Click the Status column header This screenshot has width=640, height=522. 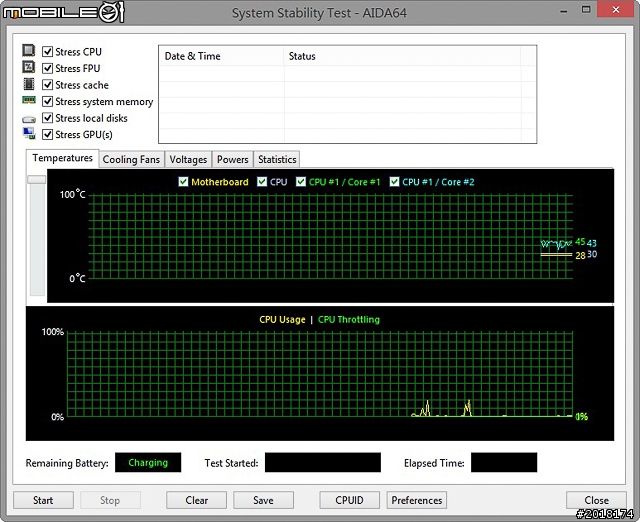tap(402, 56)
